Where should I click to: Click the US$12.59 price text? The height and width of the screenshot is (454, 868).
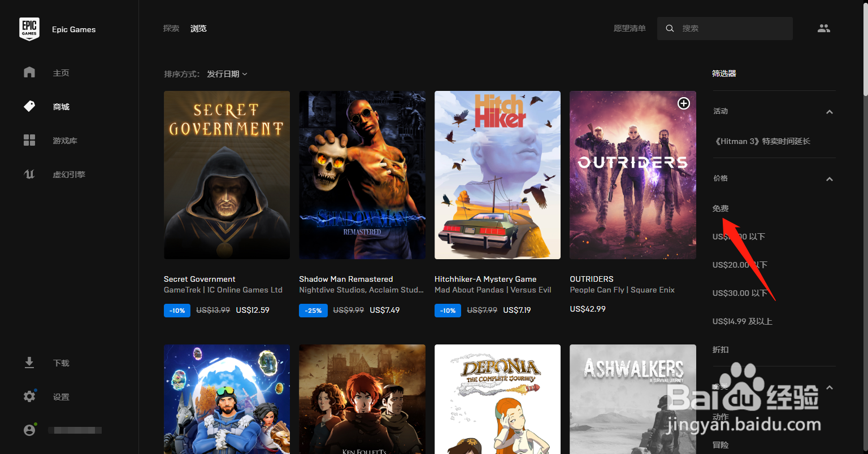(253, 310)
